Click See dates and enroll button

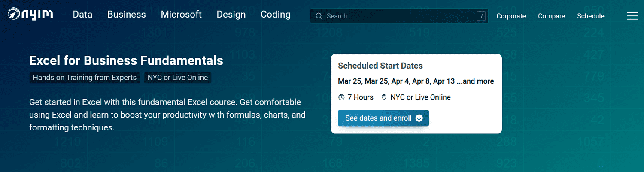tap(383, 118)
